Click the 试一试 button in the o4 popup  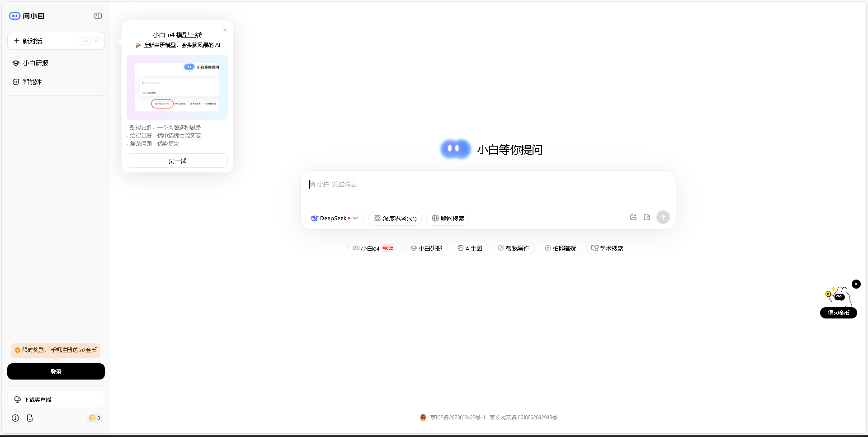point(177,161)
